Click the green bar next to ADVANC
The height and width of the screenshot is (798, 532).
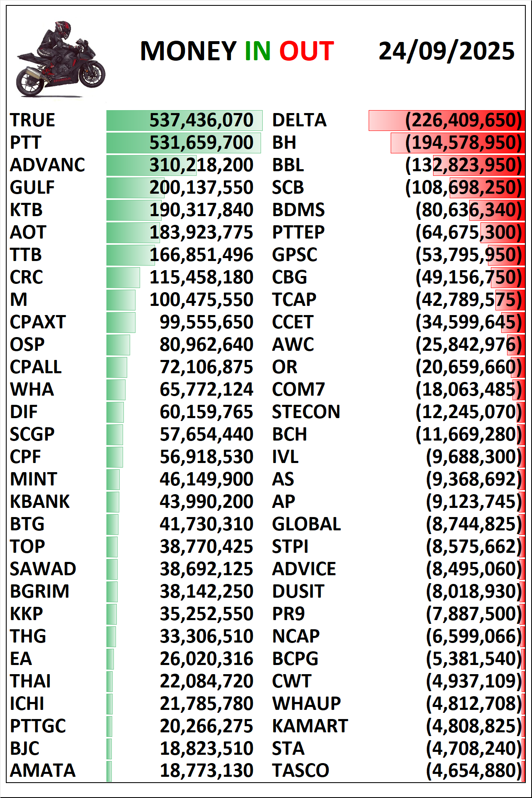point(129,165)
